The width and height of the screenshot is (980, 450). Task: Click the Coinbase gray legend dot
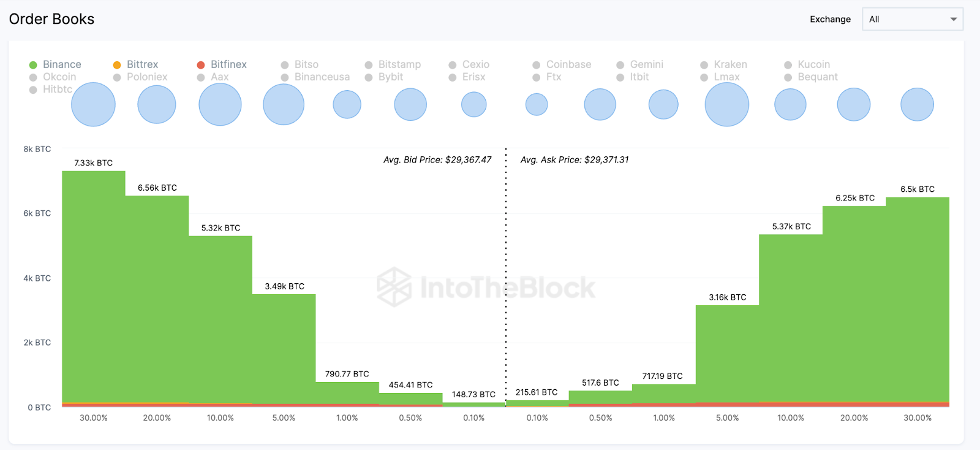pos(537,65)
